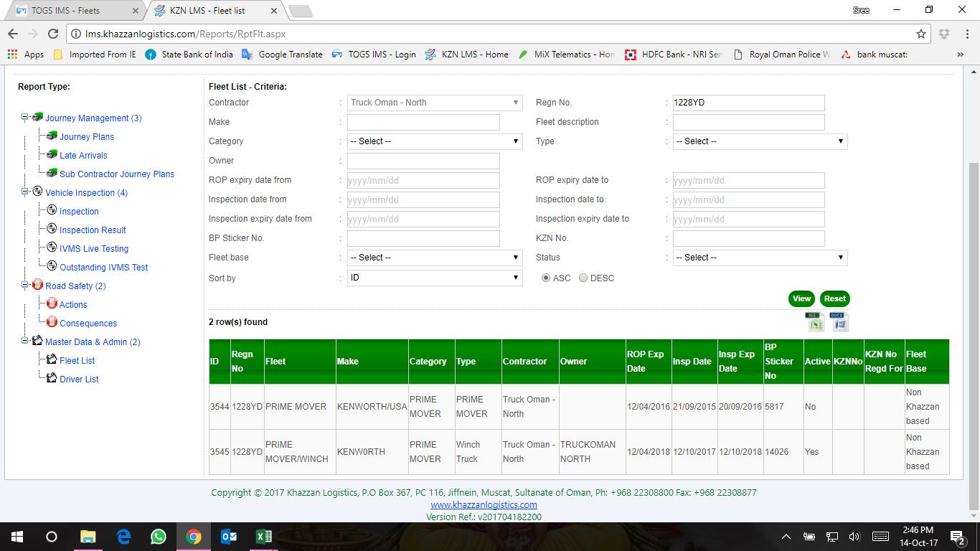Click the browser reload page icon
The image size is (980, 551).
pos(52,34)
